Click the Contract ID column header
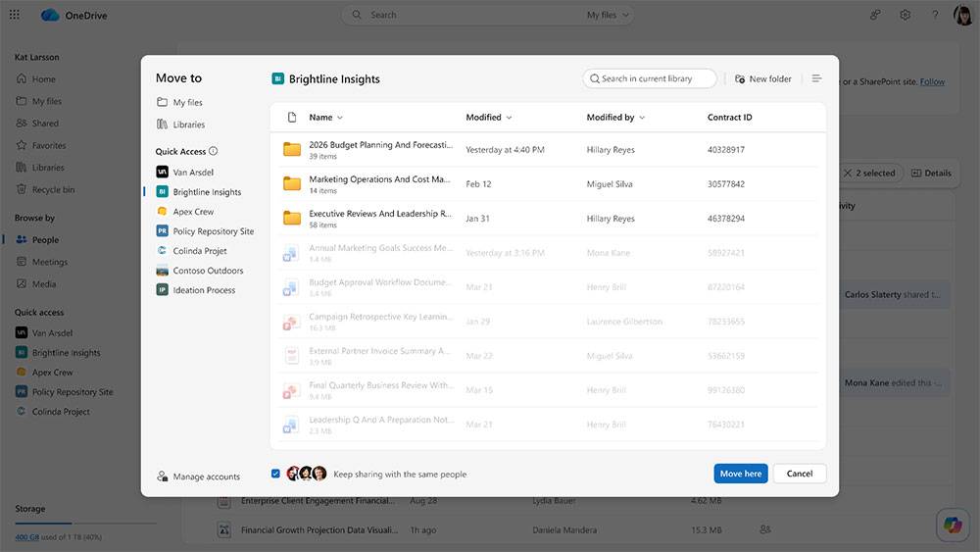980x552 pixels. 729,118
